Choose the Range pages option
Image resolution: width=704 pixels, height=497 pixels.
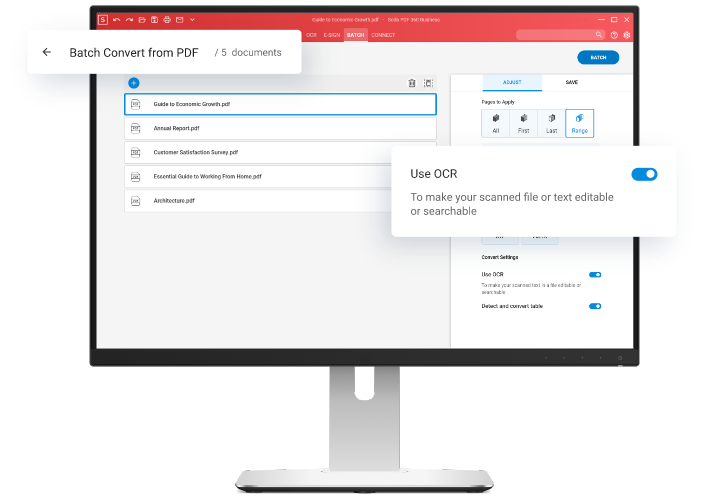pos(580,123)
